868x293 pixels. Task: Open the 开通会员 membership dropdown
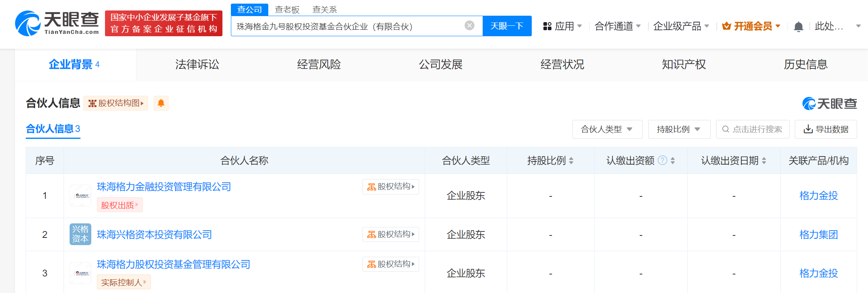pos(751,26)
